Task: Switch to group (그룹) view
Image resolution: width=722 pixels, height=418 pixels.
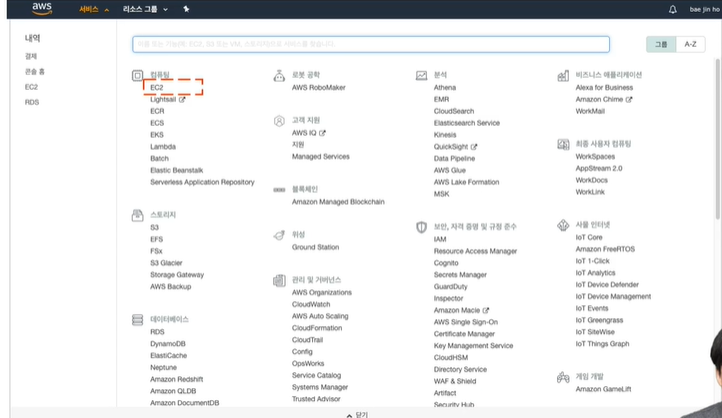Action: coord(661,44)
